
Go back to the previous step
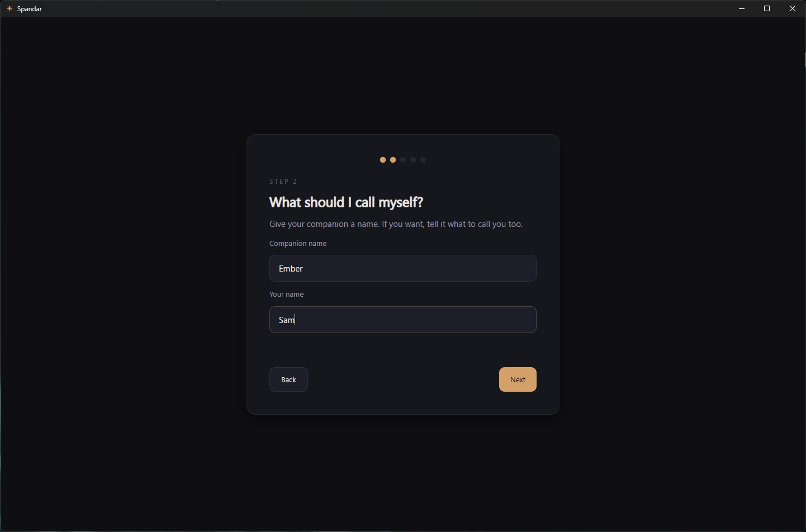click(288, 380)
